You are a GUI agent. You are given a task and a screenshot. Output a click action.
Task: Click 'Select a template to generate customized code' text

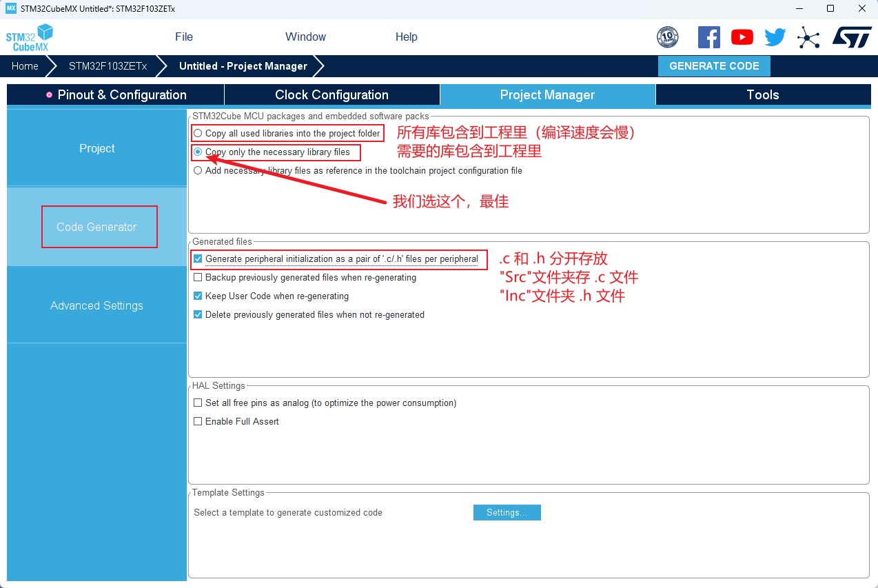(288, 513)
